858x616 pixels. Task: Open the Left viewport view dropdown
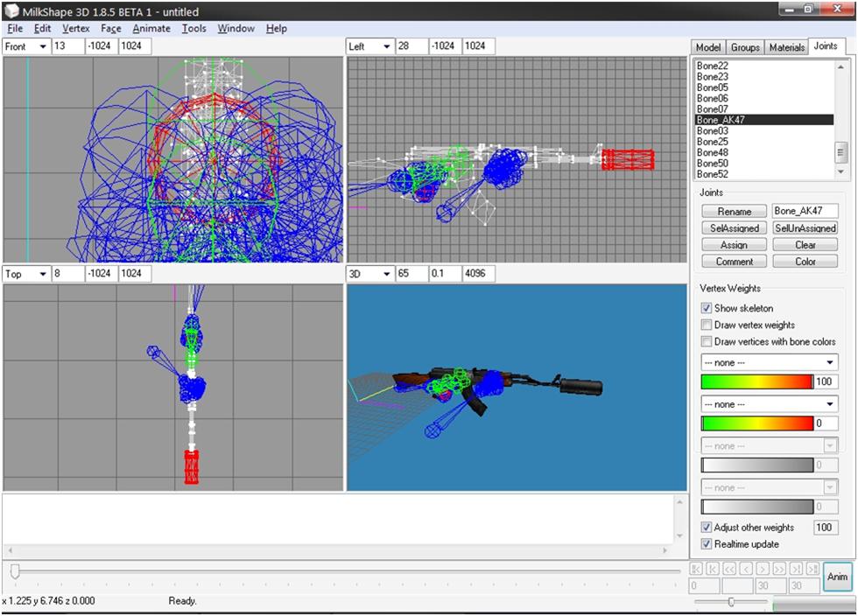coord(386,46)
